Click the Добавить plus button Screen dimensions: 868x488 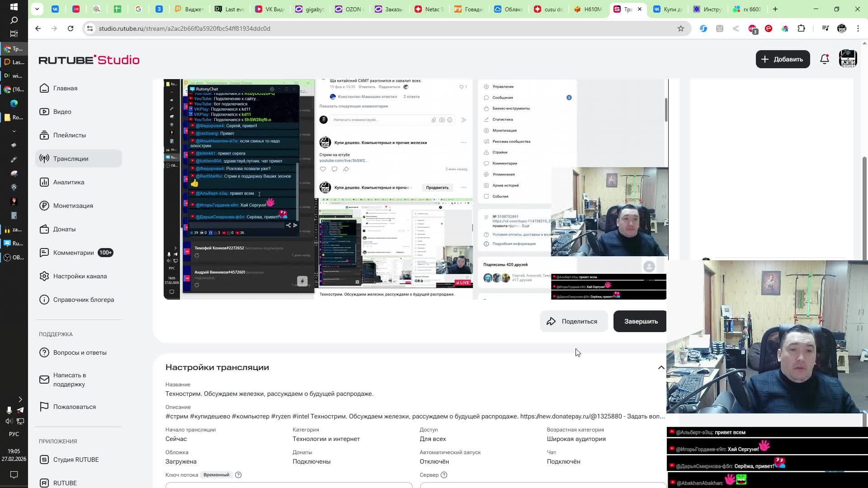click(782, 59)
